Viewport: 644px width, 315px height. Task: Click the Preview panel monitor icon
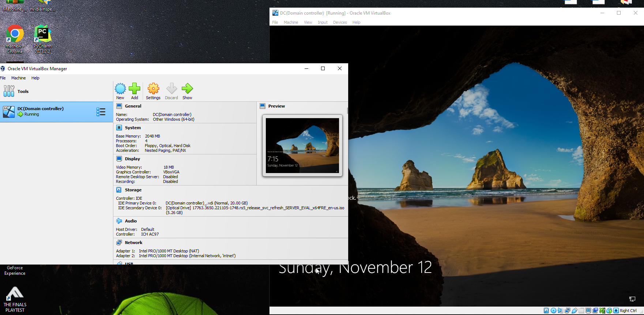(262, 106)
